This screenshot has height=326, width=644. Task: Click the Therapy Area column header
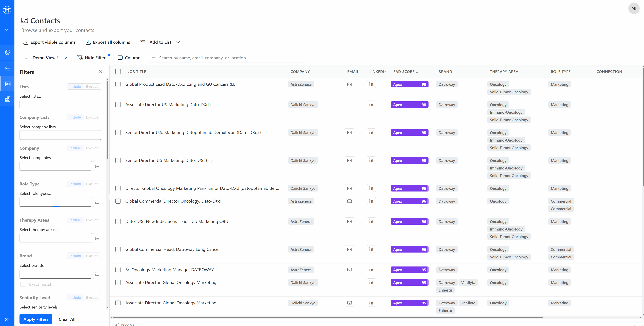[504, 72]
